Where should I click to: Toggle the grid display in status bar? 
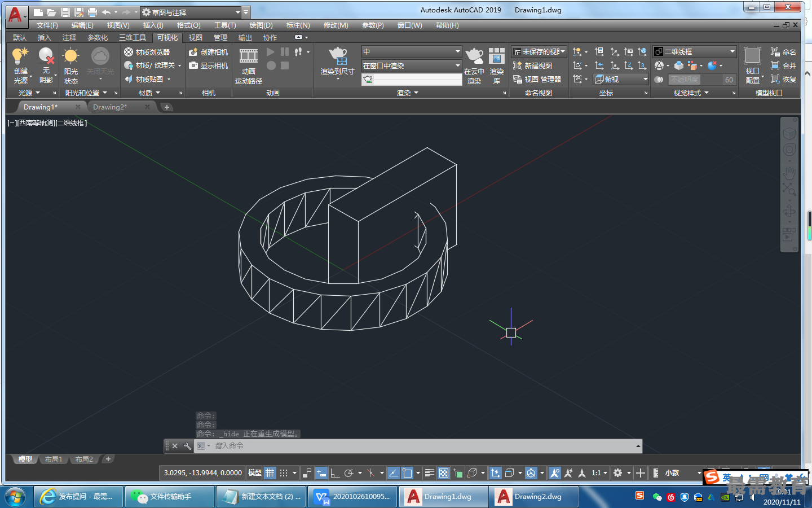(270, 473)
